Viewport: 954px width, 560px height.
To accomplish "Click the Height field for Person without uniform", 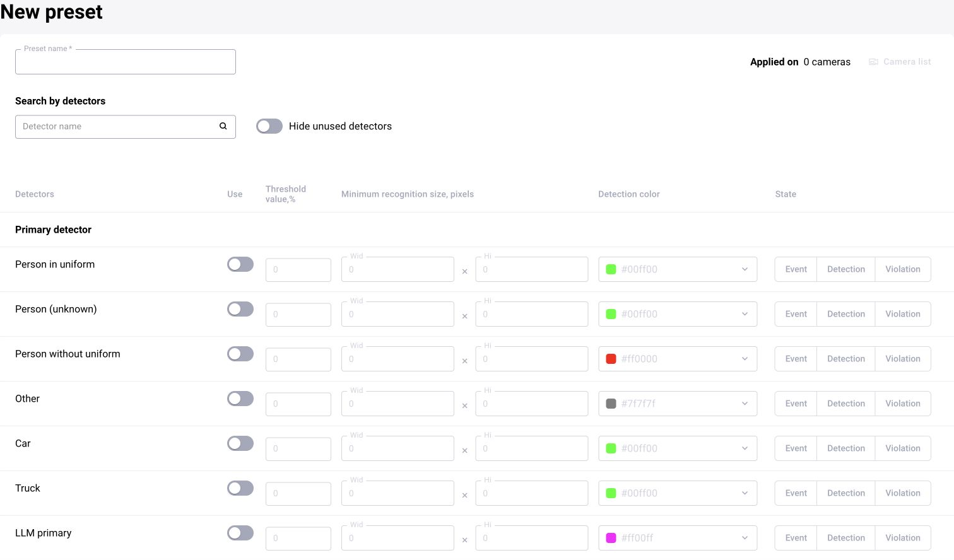I will click(531, 359).
